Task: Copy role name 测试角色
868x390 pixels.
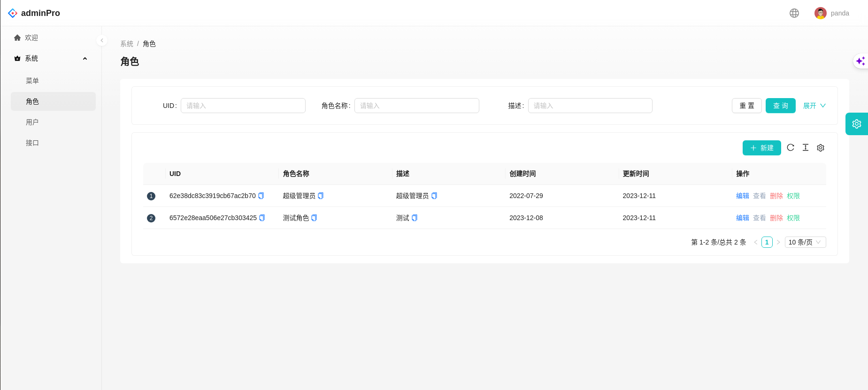Action: pos(315,218)
